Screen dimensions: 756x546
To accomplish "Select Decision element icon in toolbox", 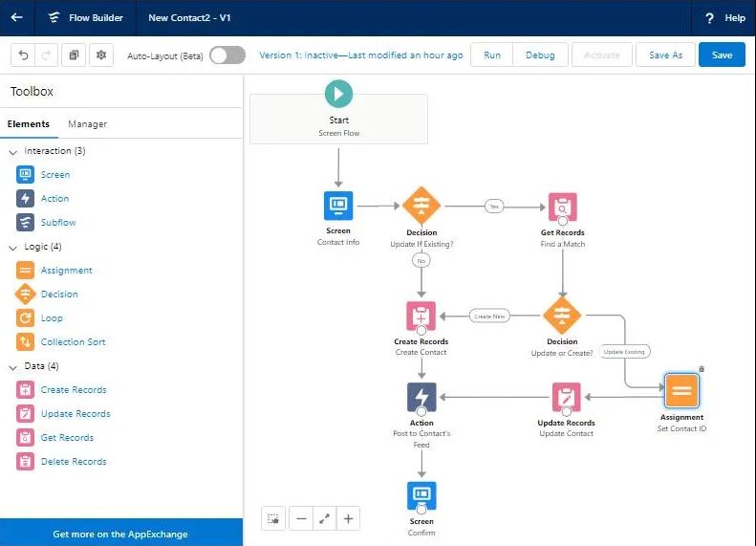I will click(x=25, y=294).
